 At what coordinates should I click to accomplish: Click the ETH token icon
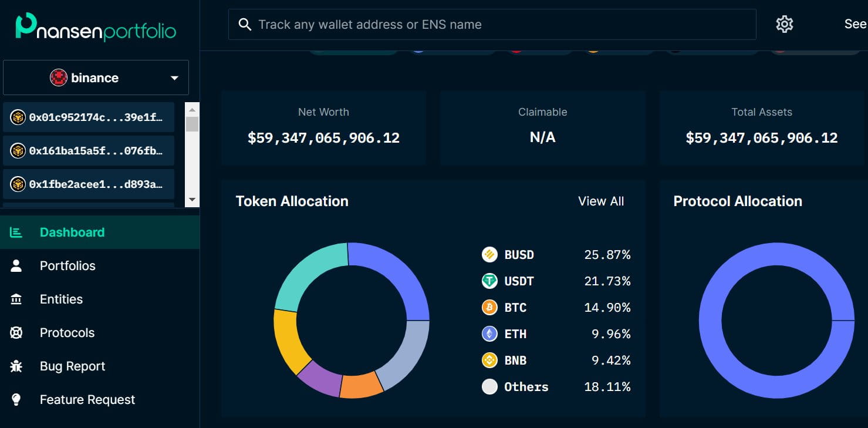click(489, 333)
